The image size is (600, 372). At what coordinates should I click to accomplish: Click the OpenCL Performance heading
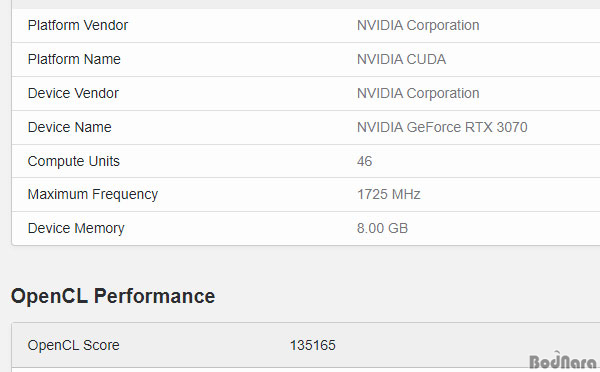tap(113, 296)
